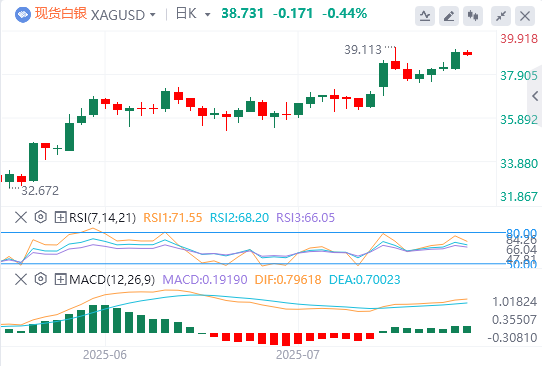This screenshot has width=542, height=366.
Task: Expand the RSI panel plus box
Action: pyautogui.click(x=60, y=217)
